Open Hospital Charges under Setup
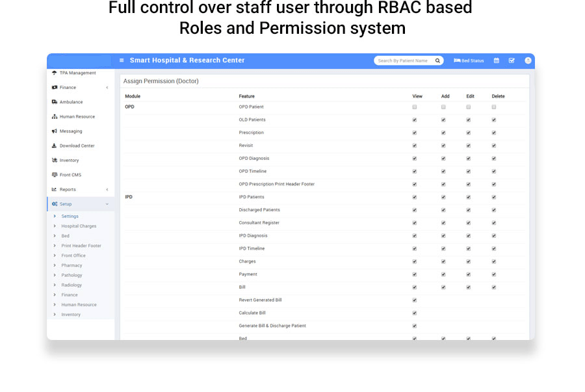The width and height of the screenshot is (585, 392). (79, 226)
